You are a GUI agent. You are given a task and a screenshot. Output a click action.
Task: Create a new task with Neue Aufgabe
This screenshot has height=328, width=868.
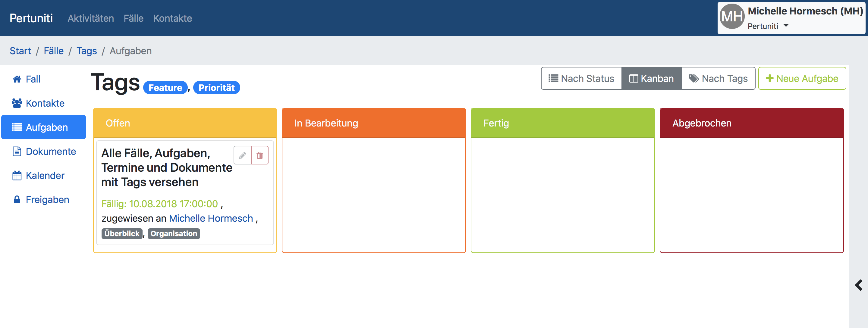tap(802, 79)
